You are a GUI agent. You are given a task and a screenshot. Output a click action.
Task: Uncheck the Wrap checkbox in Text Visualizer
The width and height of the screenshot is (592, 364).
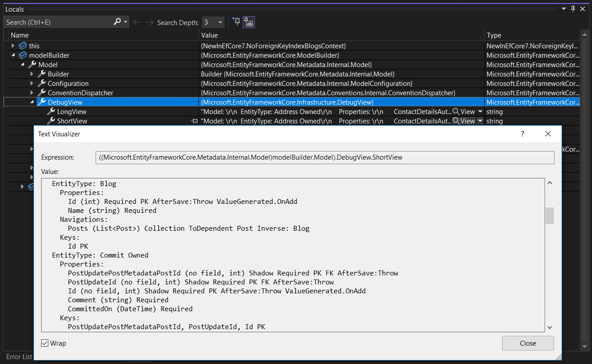point(45,343)
